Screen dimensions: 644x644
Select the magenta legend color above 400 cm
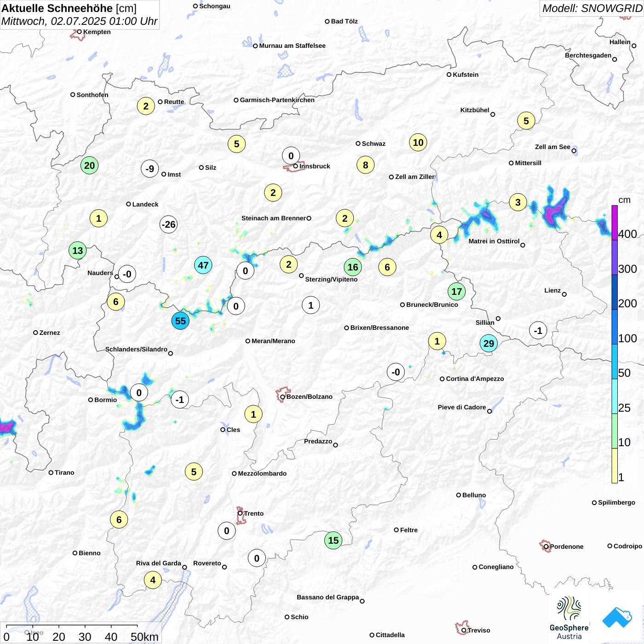[615, 223]
